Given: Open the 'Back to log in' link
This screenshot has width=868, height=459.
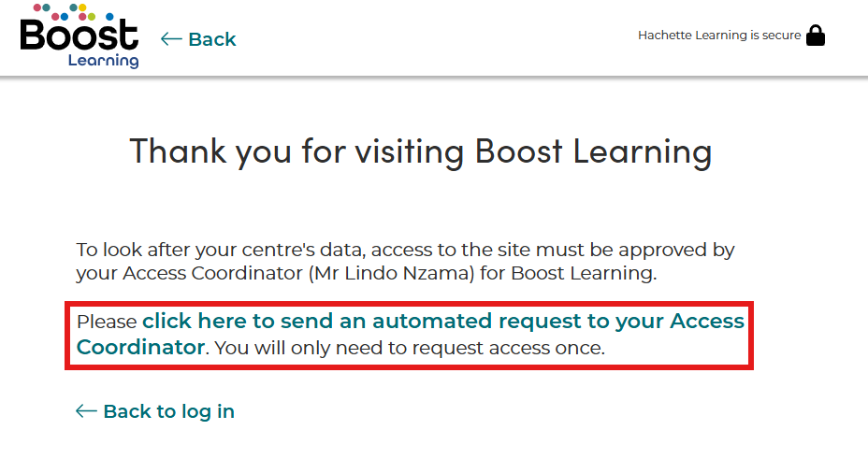Looking at the screenshot, I should click(x=168, y=411).
